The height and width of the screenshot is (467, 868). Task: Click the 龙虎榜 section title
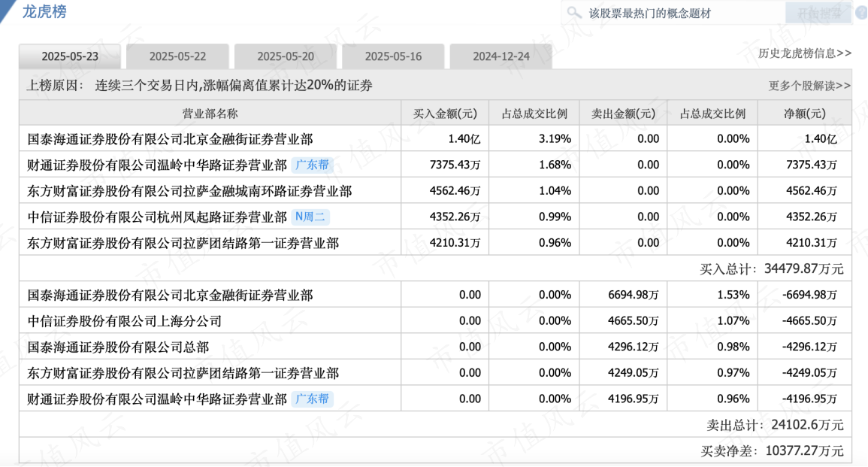tap(44, 11)
